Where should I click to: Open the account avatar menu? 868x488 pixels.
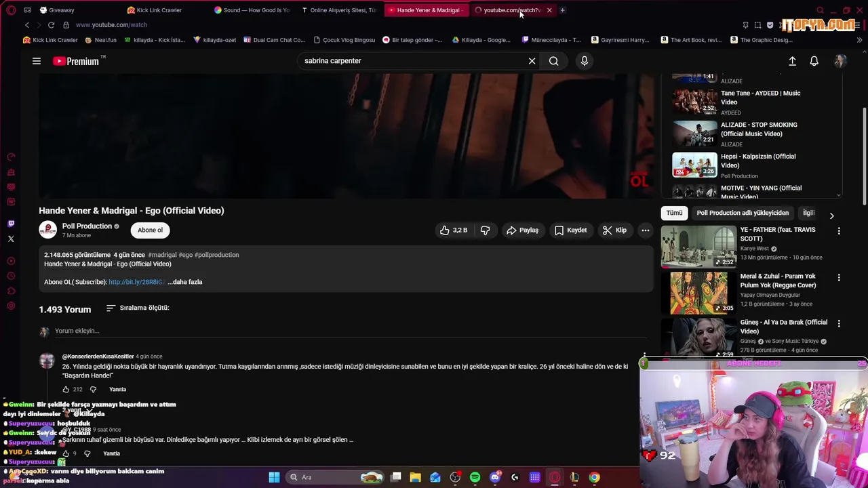click(840, 61)
